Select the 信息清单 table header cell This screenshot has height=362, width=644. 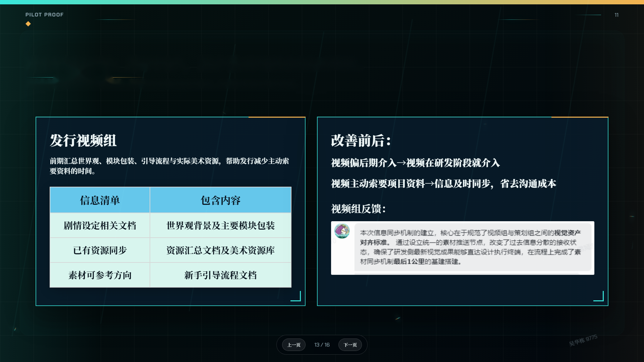click(100, 200)
